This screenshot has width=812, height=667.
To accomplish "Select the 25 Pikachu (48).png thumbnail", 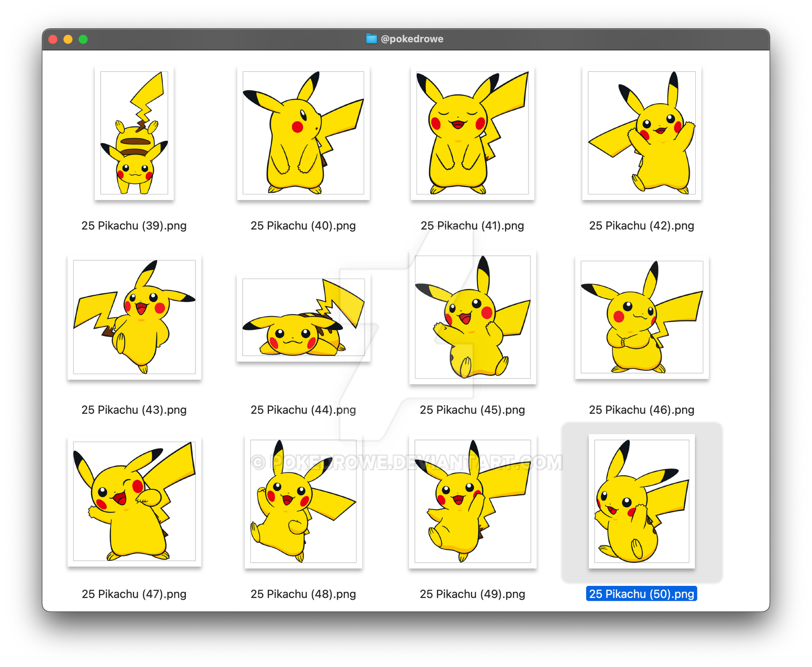I will point(303,501).
